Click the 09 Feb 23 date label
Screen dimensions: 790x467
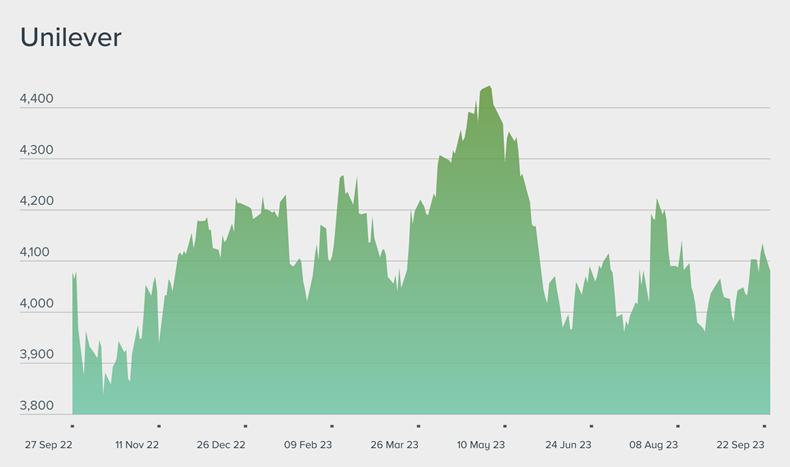pos(308,445)
